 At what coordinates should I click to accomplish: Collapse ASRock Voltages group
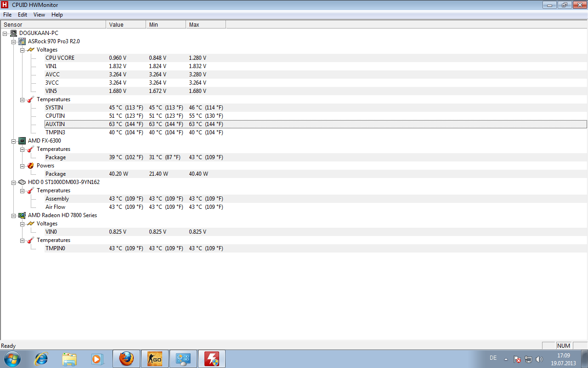pyautogui.click(x=23, y=50)
